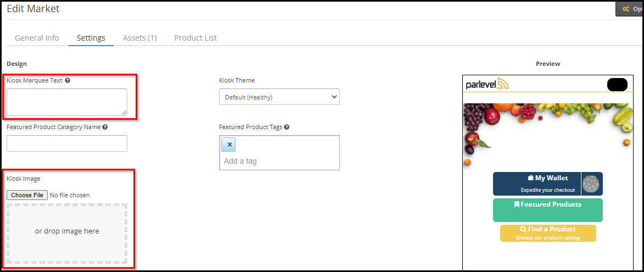Click the Featured Product Tags help icon

click(287, 127)
